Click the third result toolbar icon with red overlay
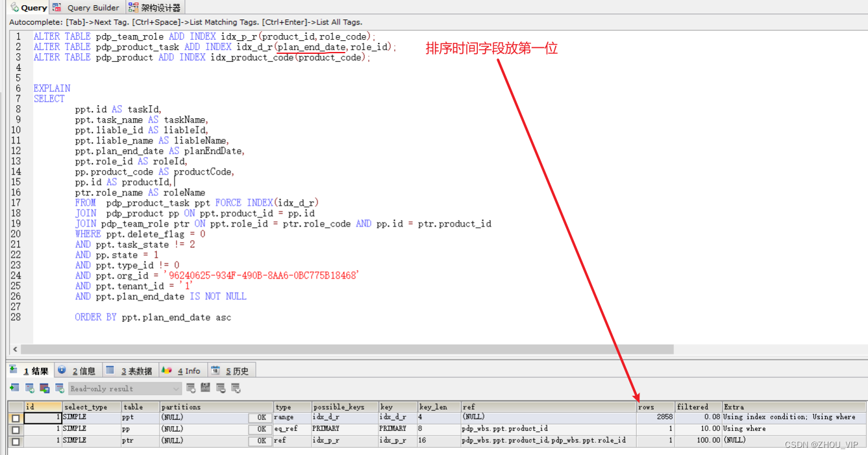This screenshot has width=868, height=455. tap(44, 388)
